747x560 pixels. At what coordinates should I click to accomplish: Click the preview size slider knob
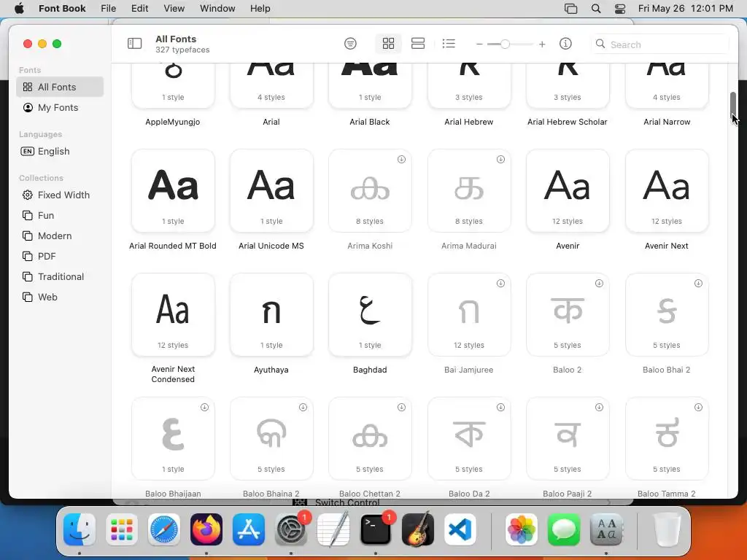tap(505, 44)
